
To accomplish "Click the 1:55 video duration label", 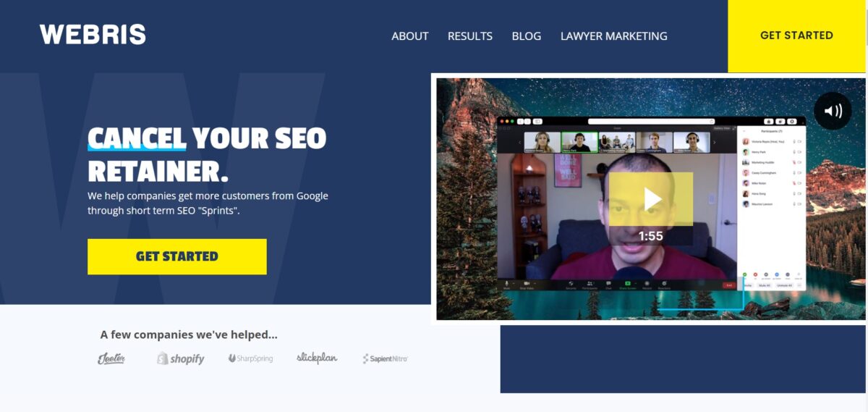I will pyautogui.click(x=651, y=236).
